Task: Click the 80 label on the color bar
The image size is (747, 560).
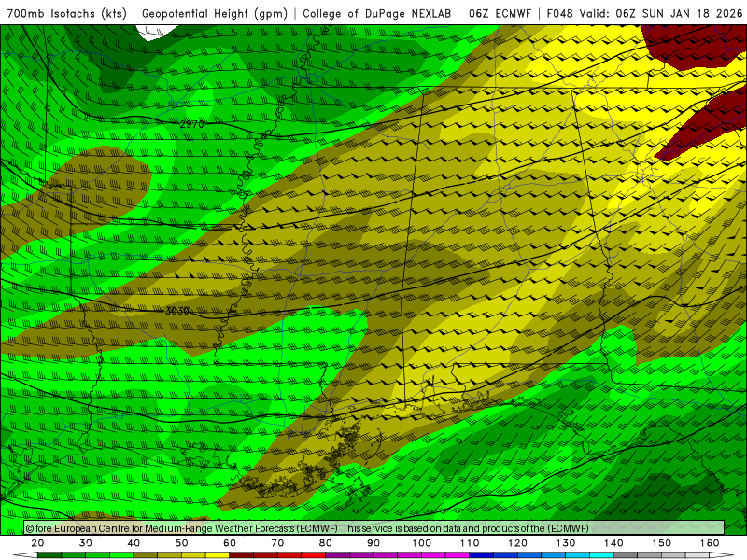Action: tap(326, 543)
